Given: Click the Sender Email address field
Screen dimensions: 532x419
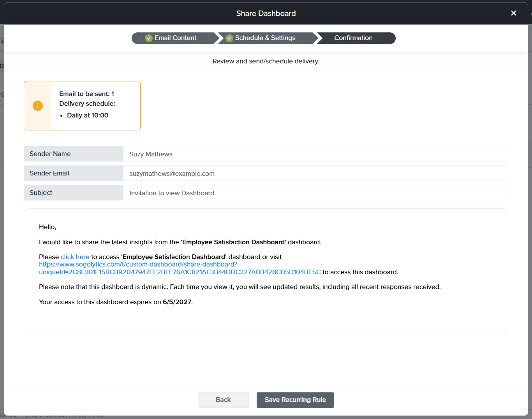Looking at the screenshot, I should tap(315, 174).
